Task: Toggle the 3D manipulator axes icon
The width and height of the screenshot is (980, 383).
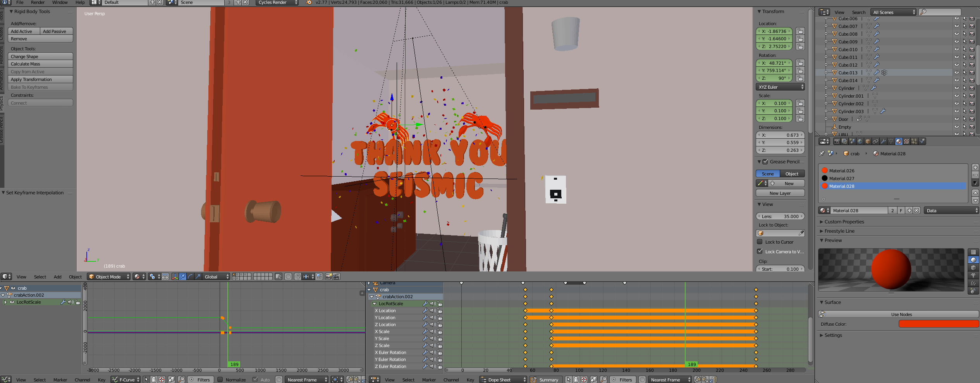Action: (175, 277)
